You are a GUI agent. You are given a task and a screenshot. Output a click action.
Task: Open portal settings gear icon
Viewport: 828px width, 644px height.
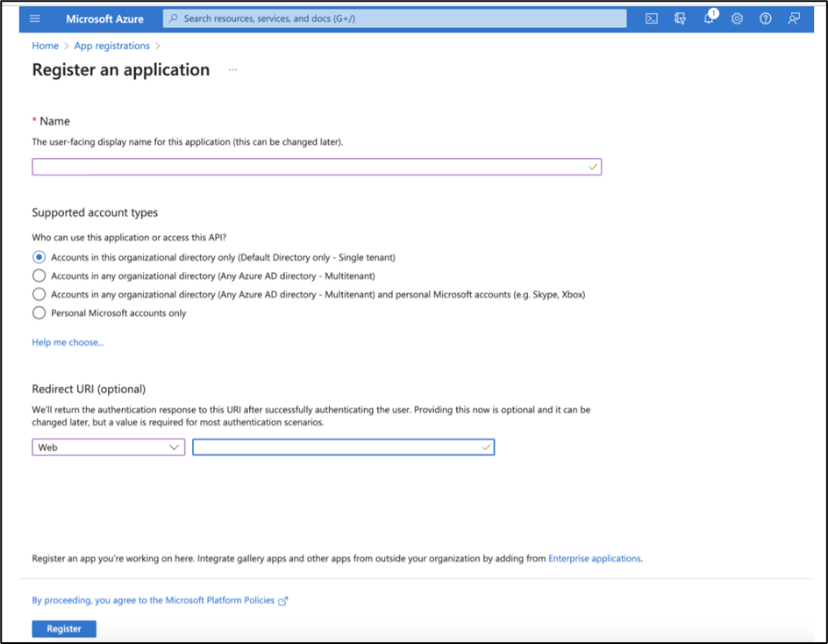click(x=737, y=18)
